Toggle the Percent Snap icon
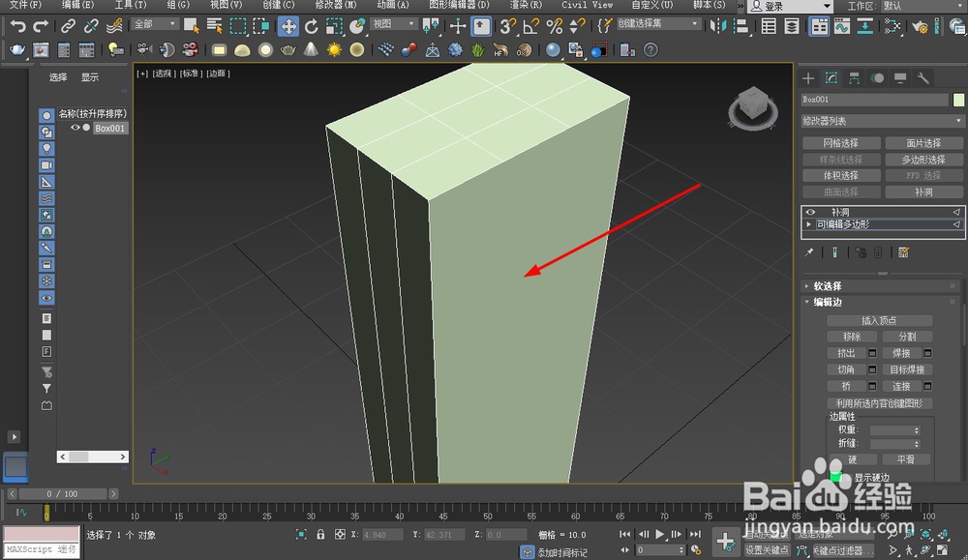 click(x=555, y=26)
